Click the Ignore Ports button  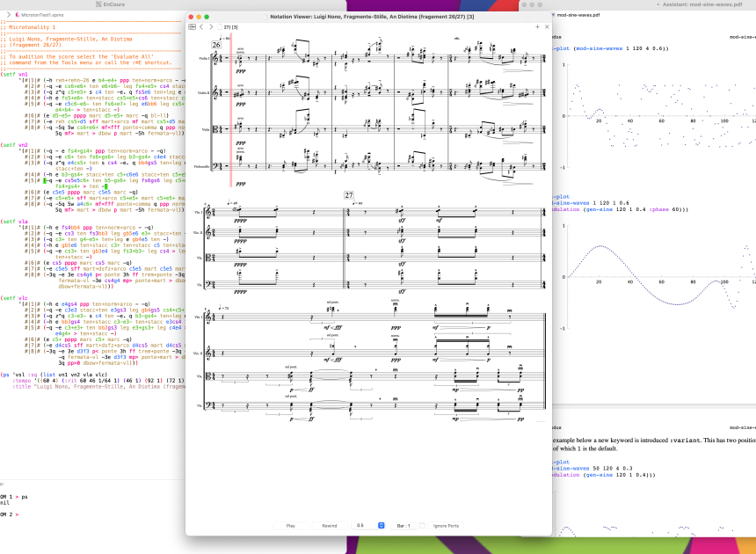[x=446, y=525]
